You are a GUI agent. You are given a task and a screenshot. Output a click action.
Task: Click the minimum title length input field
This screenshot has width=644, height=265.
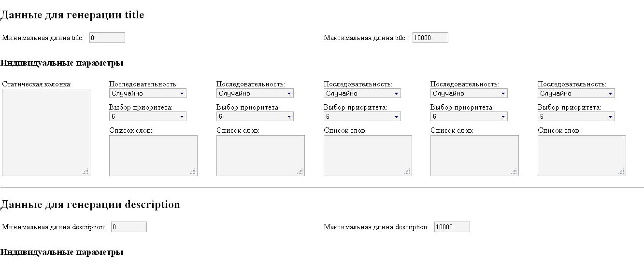pos(107,38)
